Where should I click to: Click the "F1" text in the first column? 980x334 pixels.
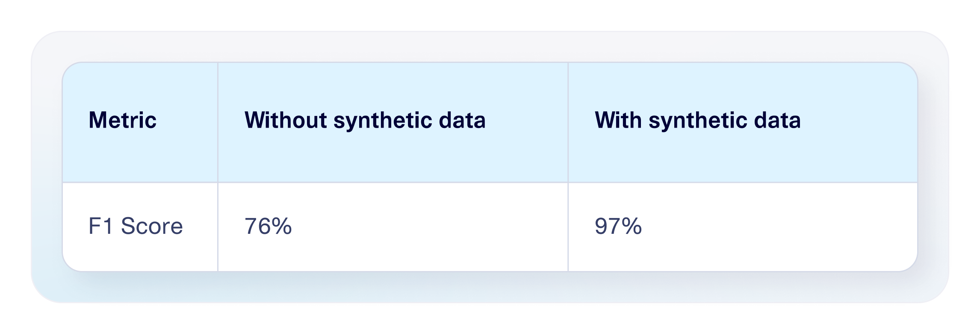(100, 226)
